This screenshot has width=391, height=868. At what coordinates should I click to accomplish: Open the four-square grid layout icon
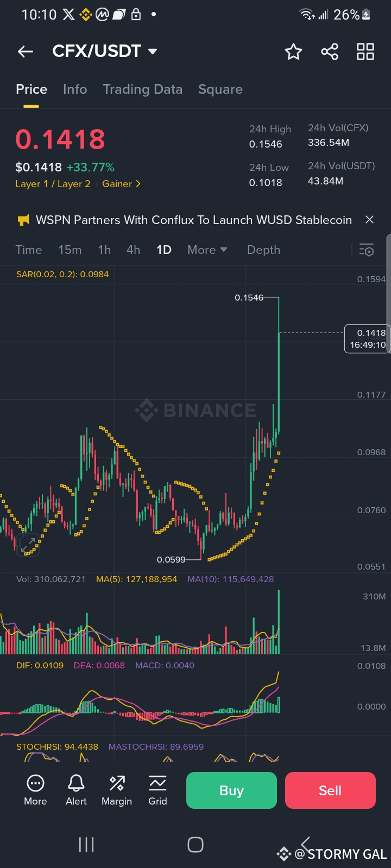click(x=365, y=52)
